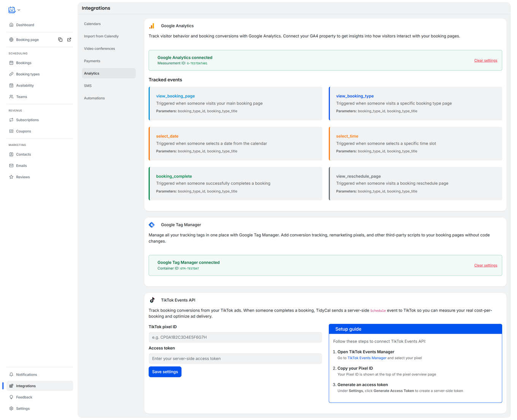
Task: Click Measurement ID G-TESTDATA01 text
Action: [182, 63]
